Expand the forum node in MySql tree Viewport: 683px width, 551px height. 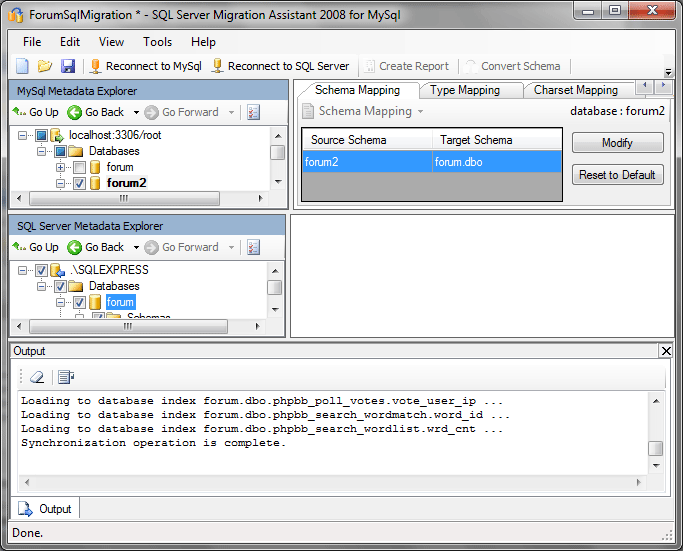(61, 167)
